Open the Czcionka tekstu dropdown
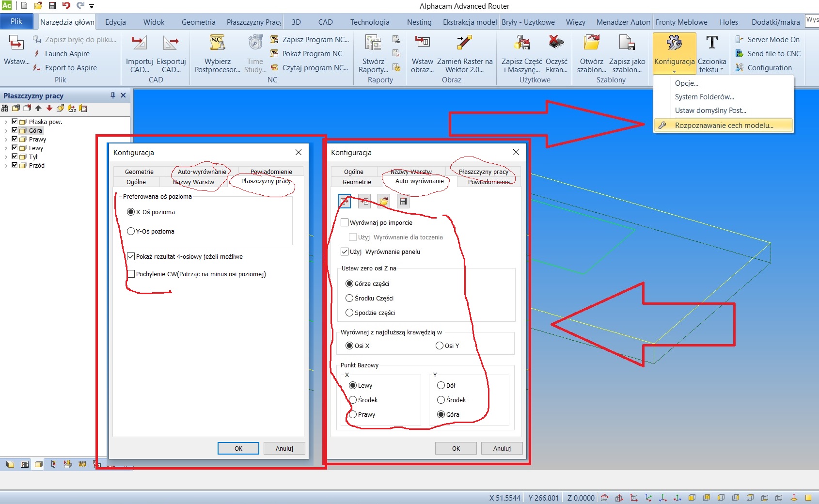Viewport: 819px width, 504px height. [711, 53]
